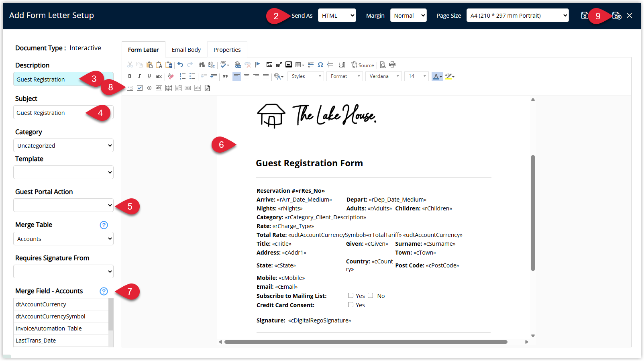
Task: Save the form letter
Action: pos(585,16)
